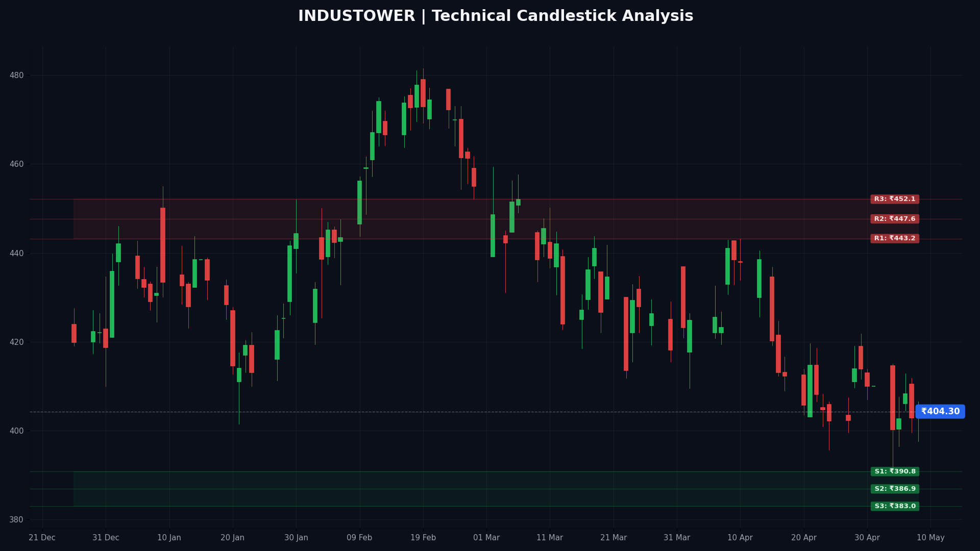This screenshot has height=551, width=980.
Task: Click the 01 Mar date label
Action: pos(486,538)
